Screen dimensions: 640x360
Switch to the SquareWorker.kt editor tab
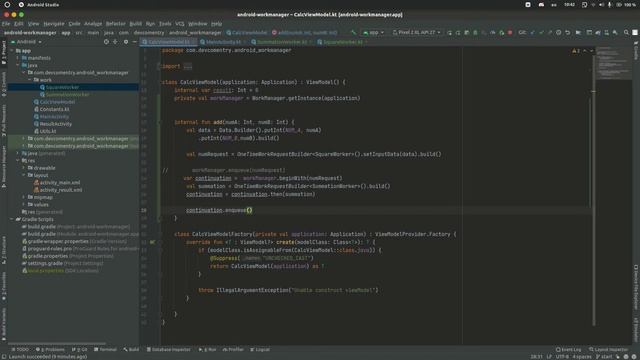pyautogui.click(x=342, y=42)
